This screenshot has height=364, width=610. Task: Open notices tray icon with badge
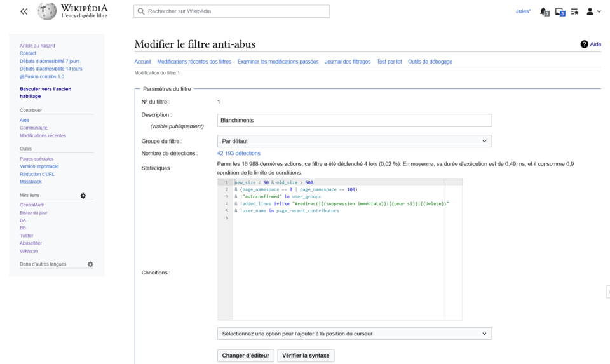(x=560, y=11)
